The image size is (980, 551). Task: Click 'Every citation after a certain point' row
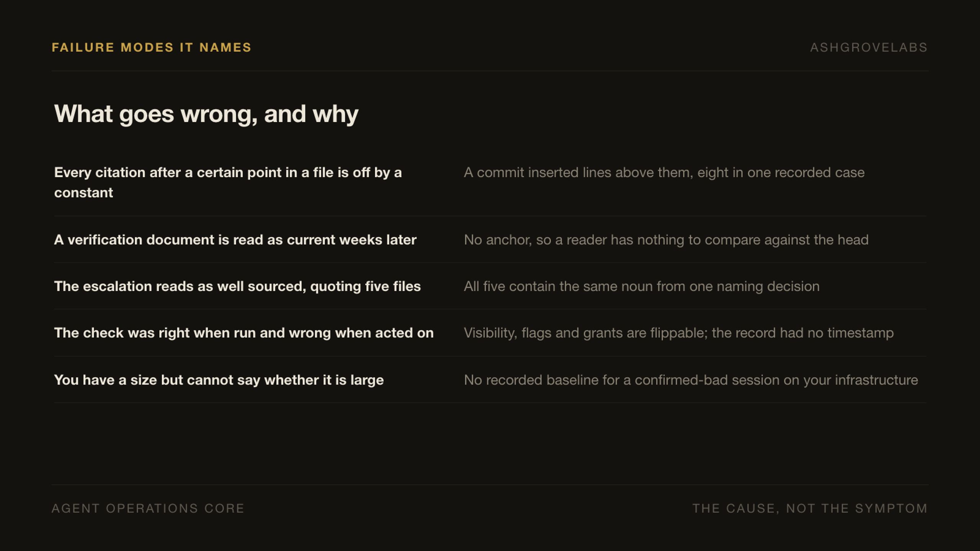[490, 183]
